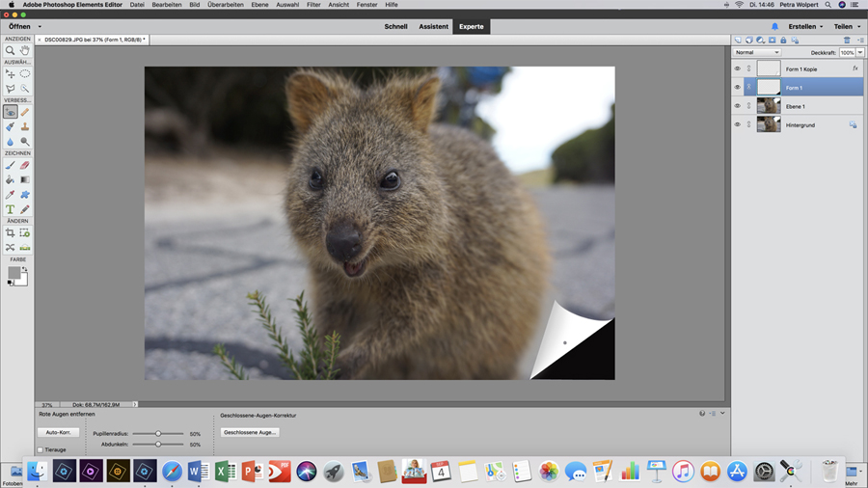Open the Normal blend mode dropdown
Viewport: 868px width, 488px height.
(757, 52)
